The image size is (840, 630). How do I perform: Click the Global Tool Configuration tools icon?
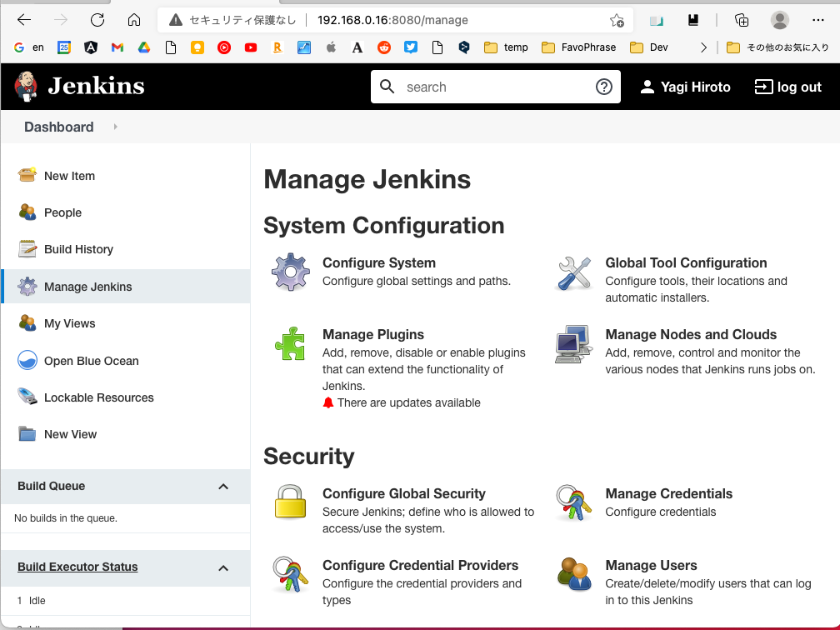pos(573,272)
